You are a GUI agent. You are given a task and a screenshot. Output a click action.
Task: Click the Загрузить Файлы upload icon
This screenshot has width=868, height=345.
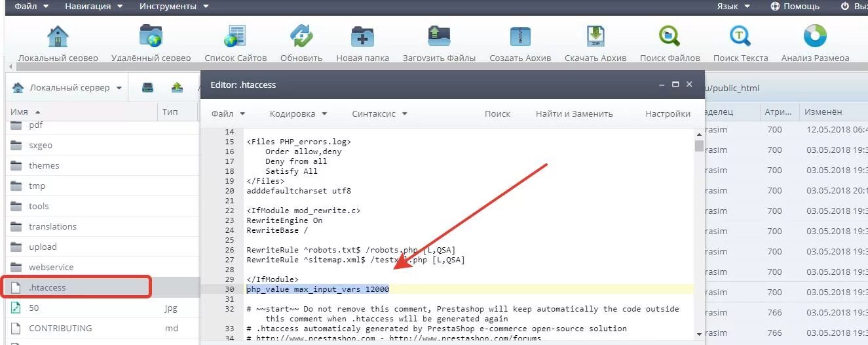pos(438,35)
